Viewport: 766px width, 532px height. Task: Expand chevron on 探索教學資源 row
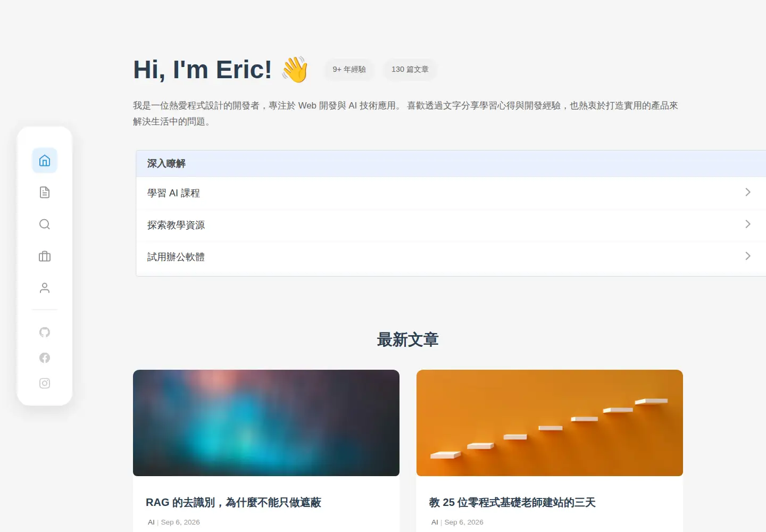[748, 224]
